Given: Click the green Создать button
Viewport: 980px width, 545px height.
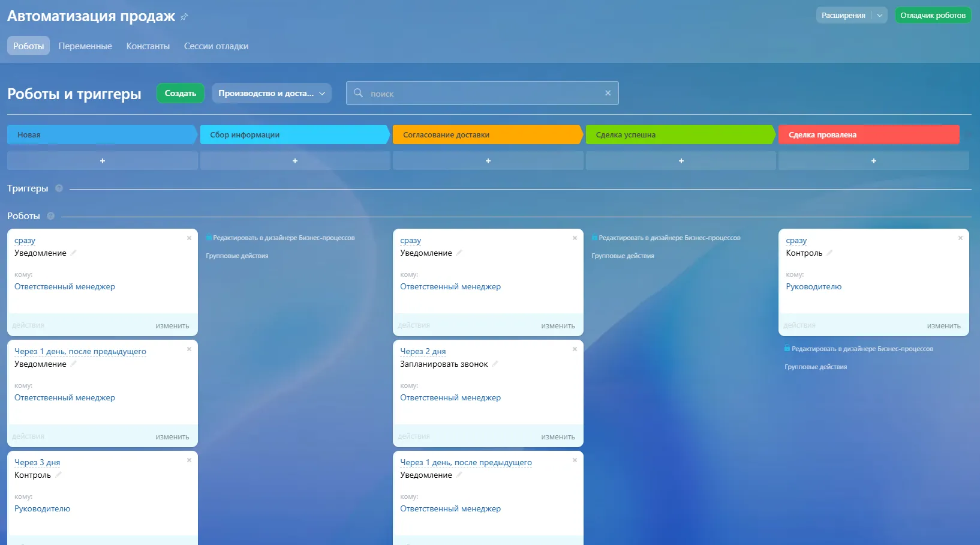Looking at the screenshot, I should pos(181,93).
